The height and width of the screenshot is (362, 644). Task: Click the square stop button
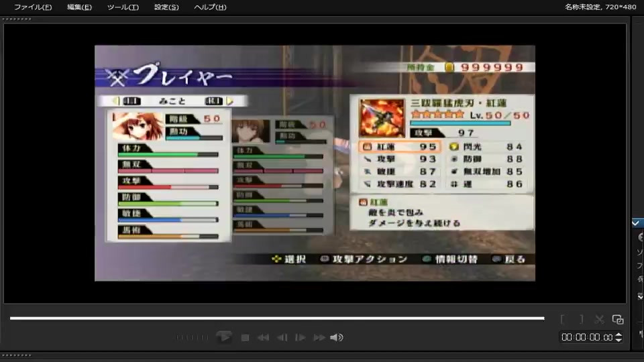click(x=246, y=337)
